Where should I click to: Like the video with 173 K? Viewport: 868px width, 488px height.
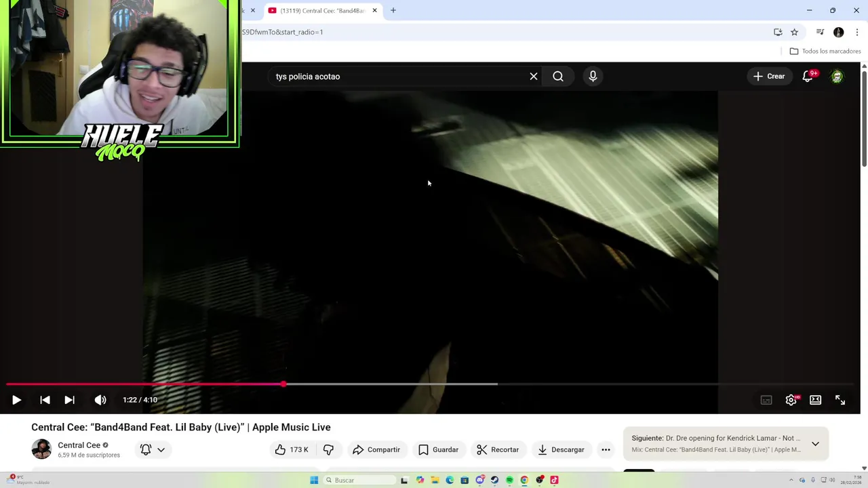point(292,449)
